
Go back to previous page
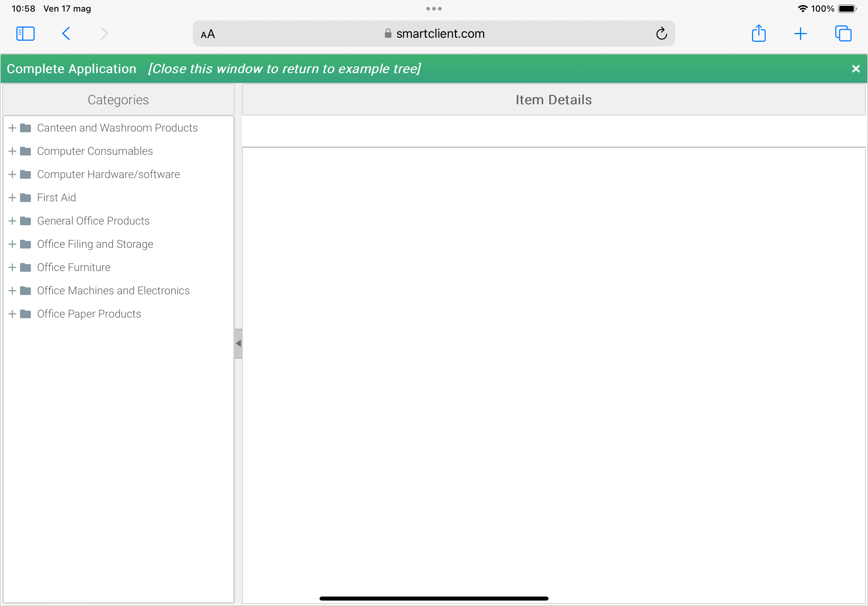(66, 34)
